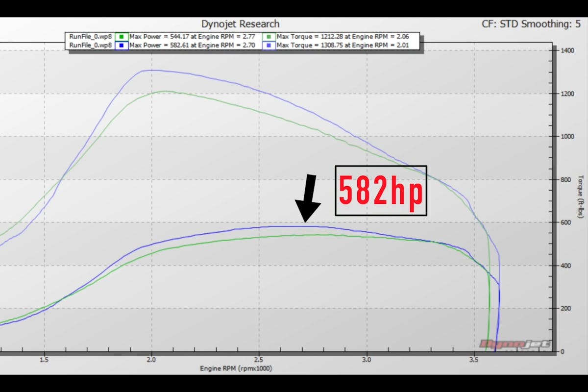Image resolution: width=588 pixels, height=392 pixels.
Task: Click the Engine RPM (rpmx1000) axis label
Action: [236, 368]
